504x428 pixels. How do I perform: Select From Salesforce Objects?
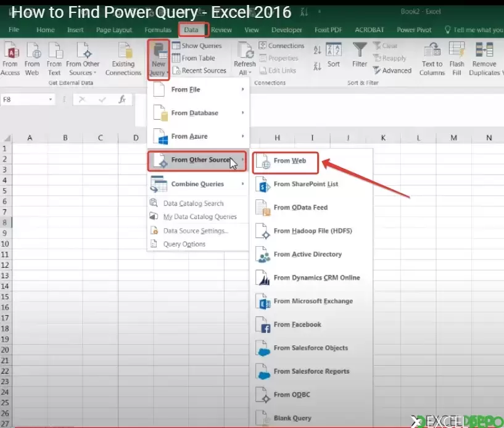311,348
